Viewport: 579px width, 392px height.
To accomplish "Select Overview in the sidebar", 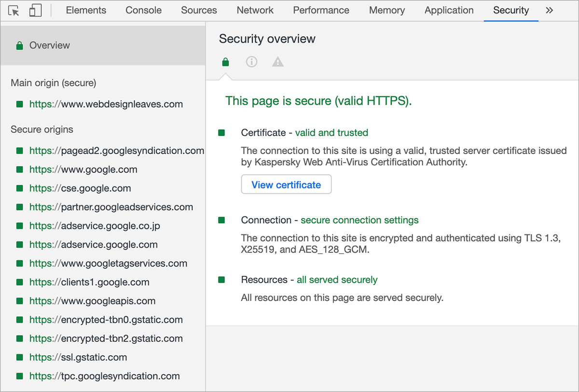I will [x=49, y=45].
